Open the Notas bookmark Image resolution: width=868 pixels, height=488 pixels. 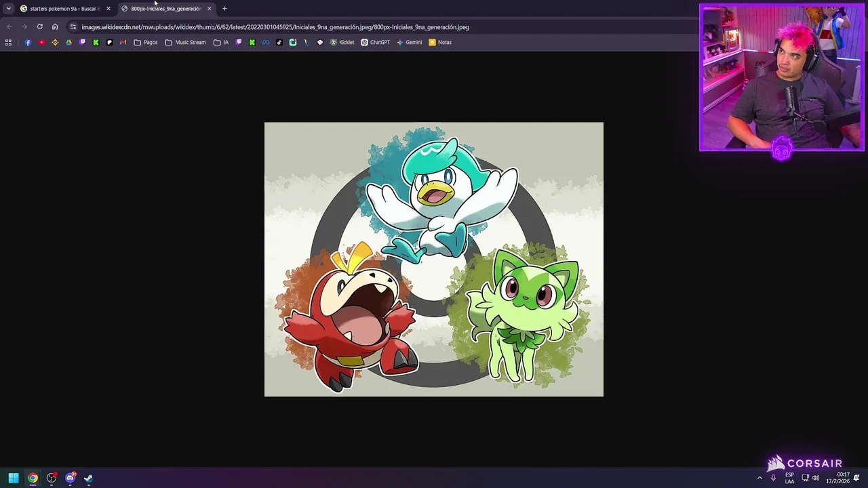439,42
